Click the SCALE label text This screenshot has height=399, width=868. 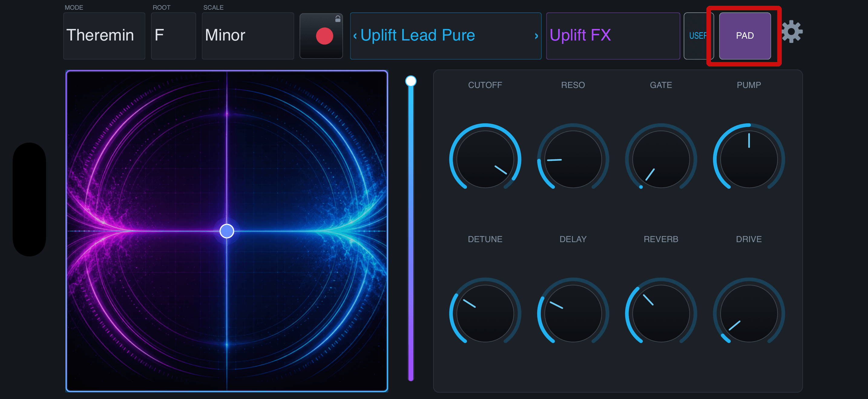click(x=213, y=7)
